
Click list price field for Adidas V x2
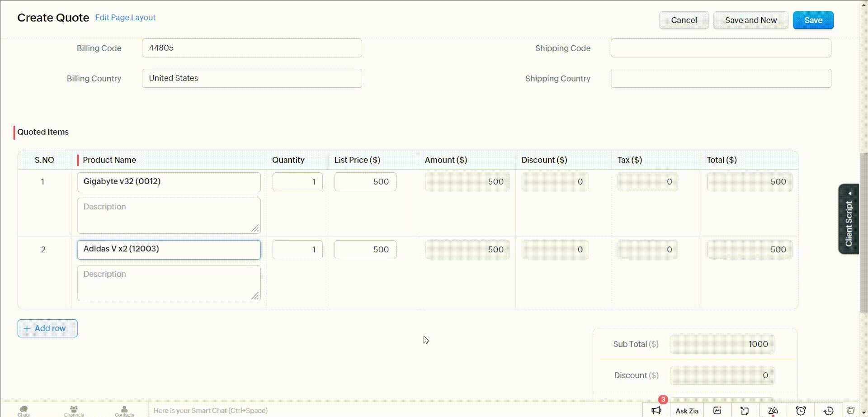[365, 250]
